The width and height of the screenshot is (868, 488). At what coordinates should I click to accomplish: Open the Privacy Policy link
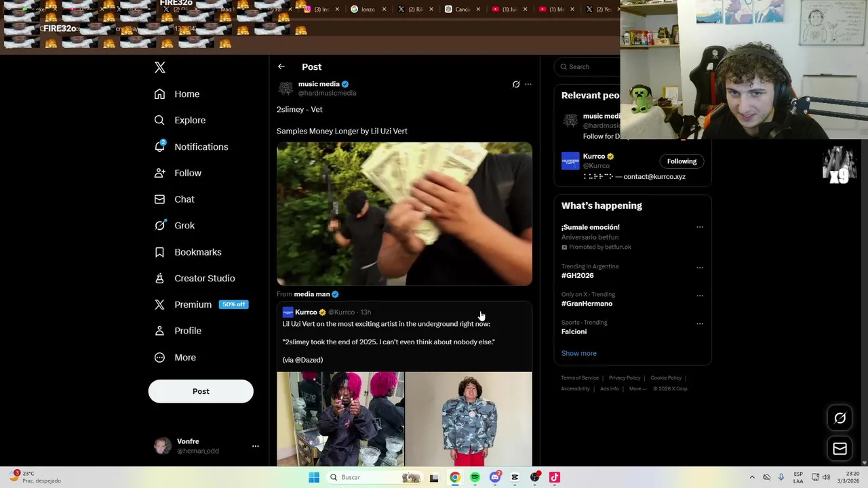625,378
